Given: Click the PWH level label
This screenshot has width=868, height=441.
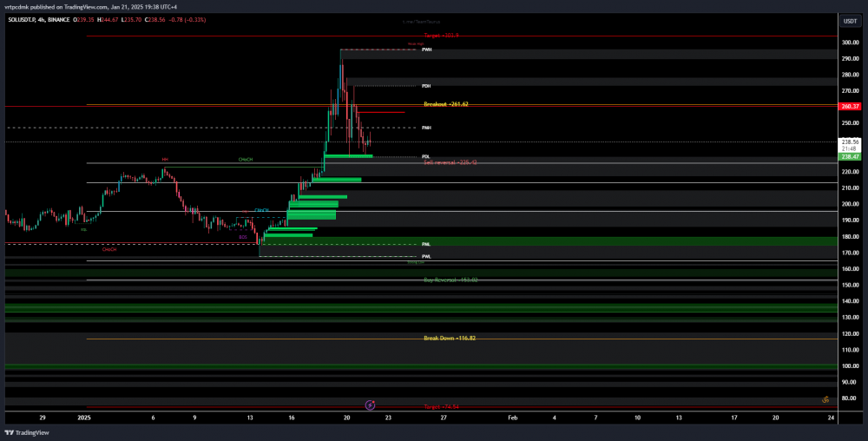Looking at the screenshot, I should pyautogui.click(x=426, y=49).
